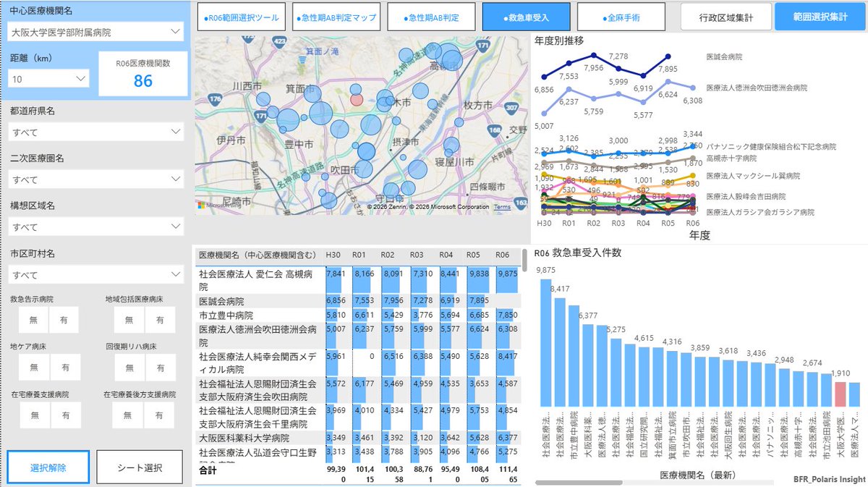Click the 医療法人マックシール巽病院 line label
The image size is (868, 487).
[754, 176]
